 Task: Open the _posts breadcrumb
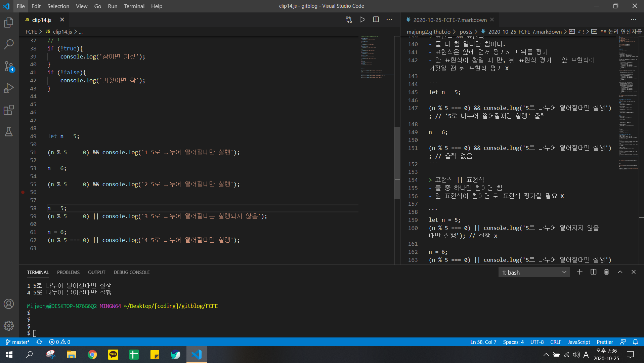pos(465,32)
